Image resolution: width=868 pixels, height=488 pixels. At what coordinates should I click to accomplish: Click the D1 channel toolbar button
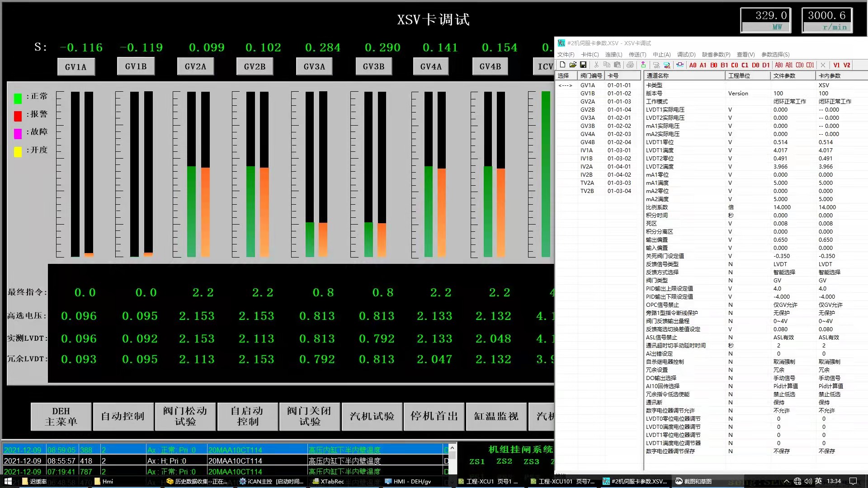766,65
